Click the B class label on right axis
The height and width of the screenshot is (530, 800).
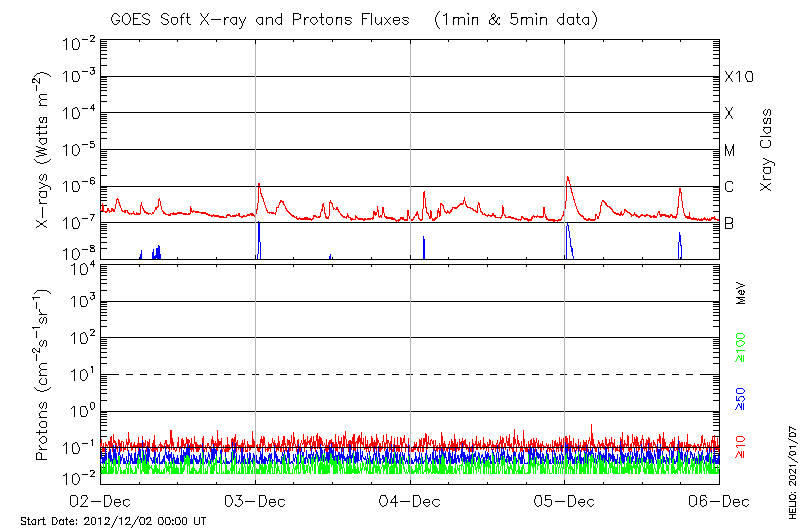(729, 223)
